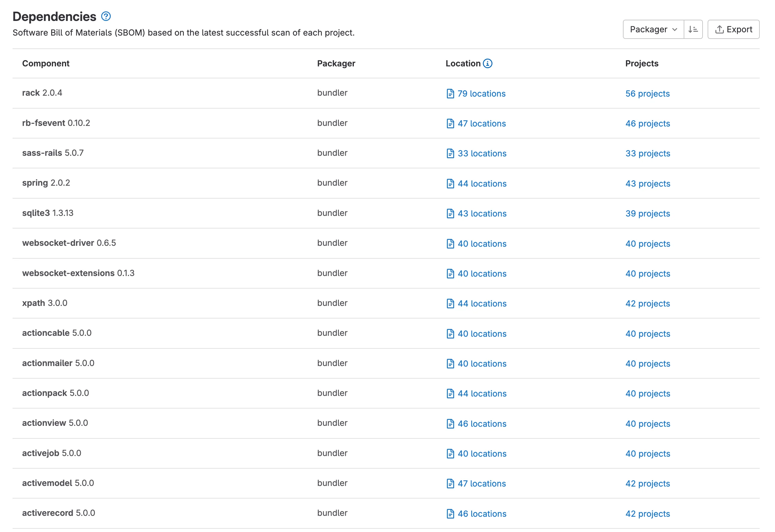775x532 pixels.
Task: Click the document icon beside xpath's 44 locations
Action: pos(451,304)
